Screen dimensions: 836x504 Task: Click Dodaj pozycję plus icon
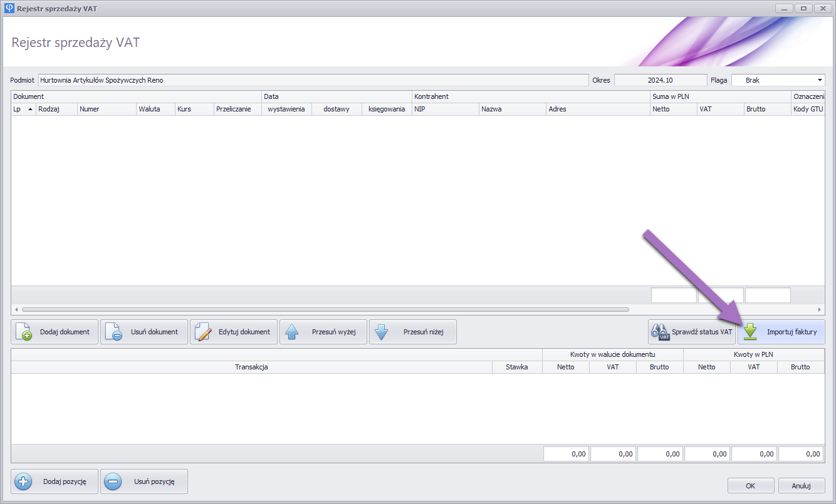point(55,482)
